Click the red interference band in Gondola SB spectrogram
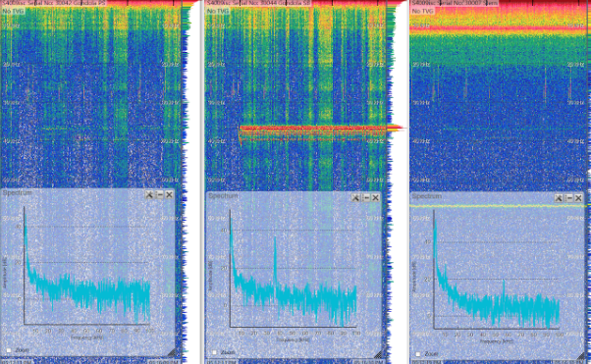Image resolution: width=591 pixels, height=364 pixels. [x=313, y=130]
